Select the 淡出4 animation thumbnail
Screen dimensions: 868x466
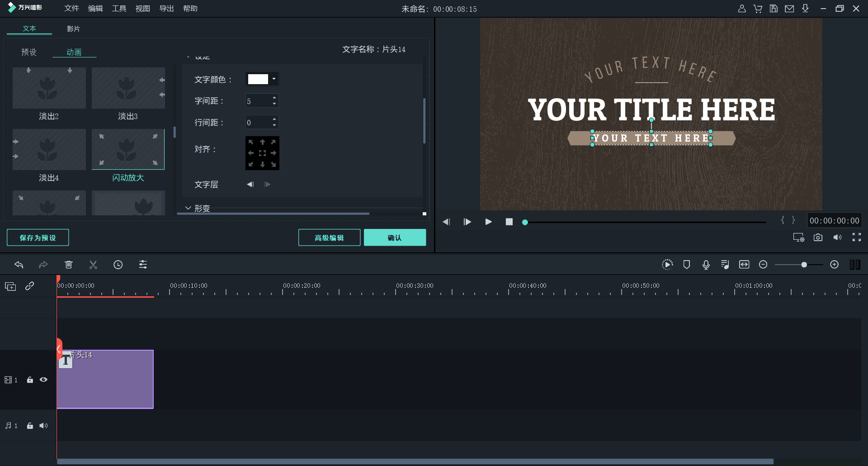tap(49, 150)
